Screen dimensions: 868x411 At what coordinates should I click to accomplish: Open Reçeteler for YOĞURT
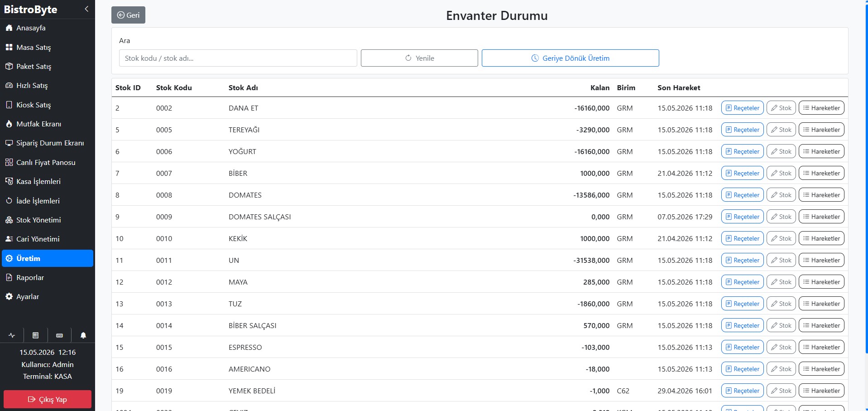coord(743,151)
